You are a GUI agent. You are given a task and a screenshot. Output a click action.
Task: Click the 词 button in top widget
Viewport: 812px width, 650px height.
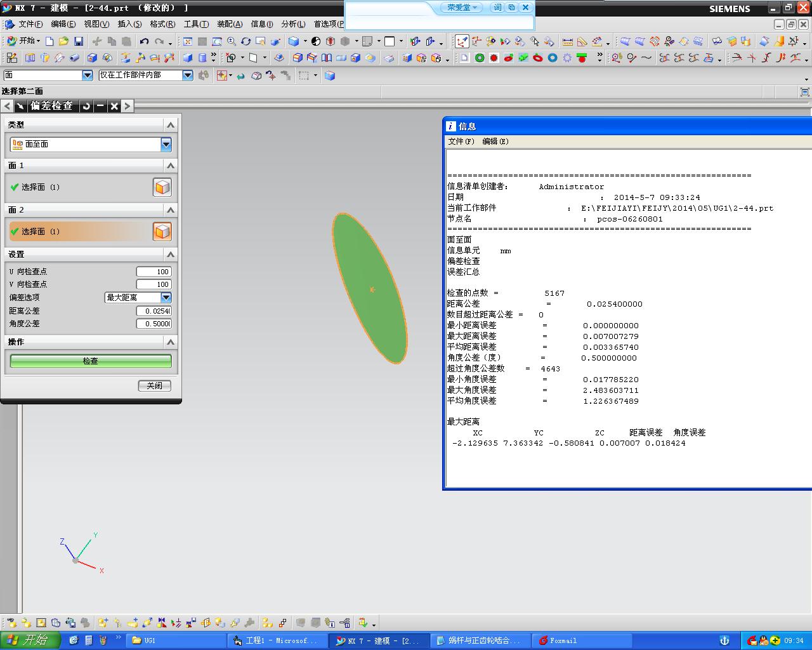pyautogui.click(x=497, y=8)
